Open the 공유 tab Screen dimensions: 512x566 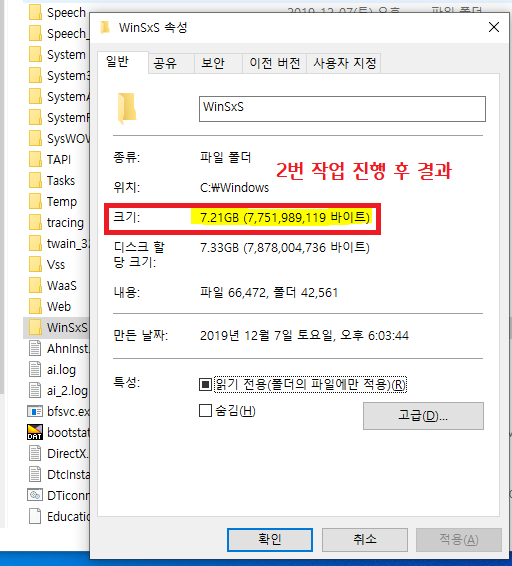pos(171,64)
